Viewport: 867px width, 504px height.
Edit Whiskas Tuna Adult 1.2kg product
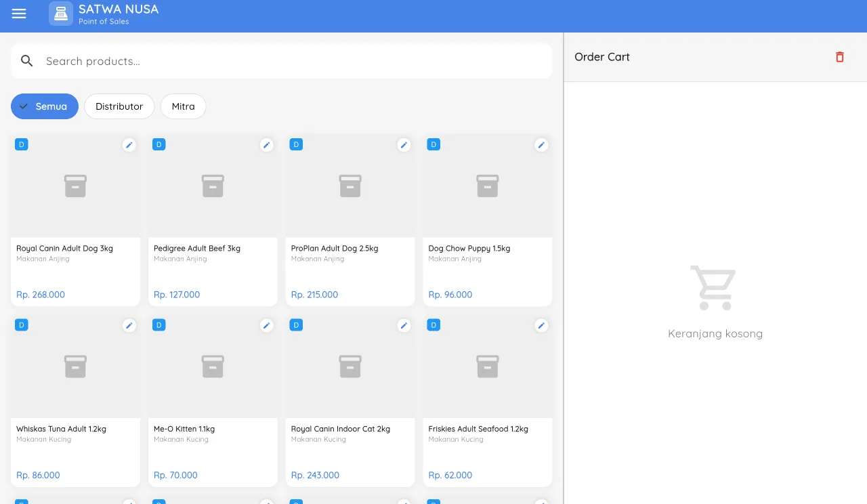(129, 326)
